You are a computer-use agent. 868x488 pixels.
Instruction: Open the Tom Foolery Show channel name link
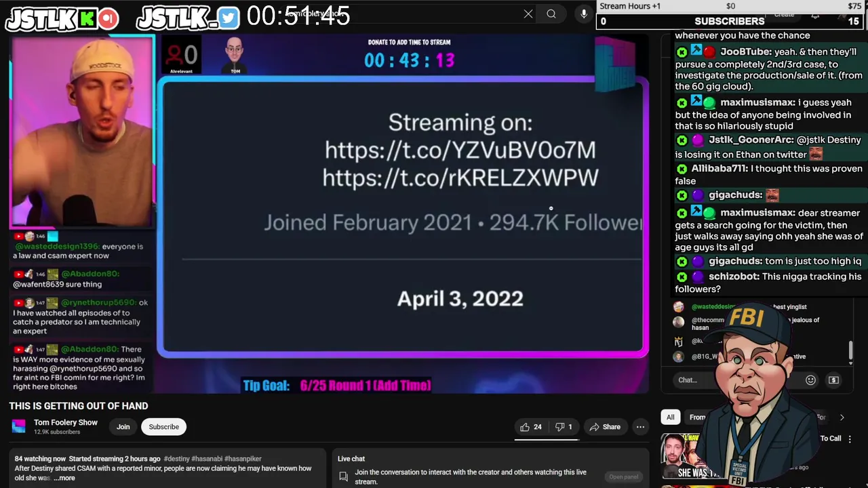[66, 422]
